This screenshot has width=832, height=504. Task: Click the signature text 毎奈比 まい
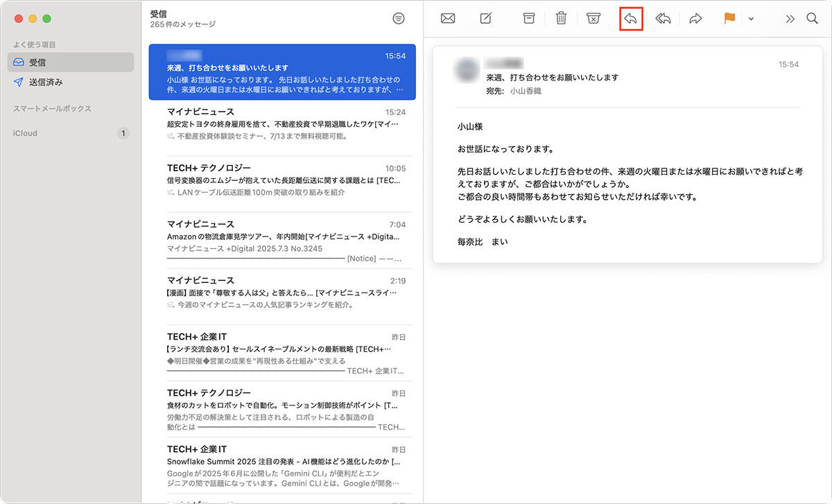[483, 243]
